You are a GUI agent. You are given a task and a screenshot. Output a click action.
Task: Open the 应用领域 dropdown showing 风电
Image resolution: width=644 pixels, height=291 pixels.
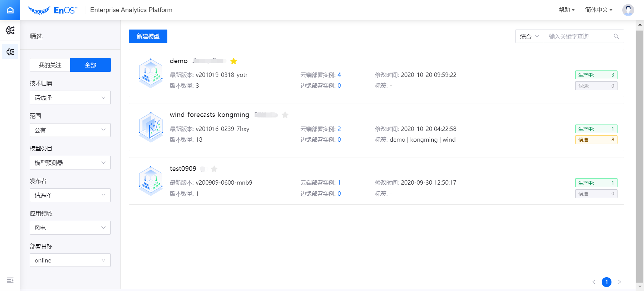click(70, 228)
